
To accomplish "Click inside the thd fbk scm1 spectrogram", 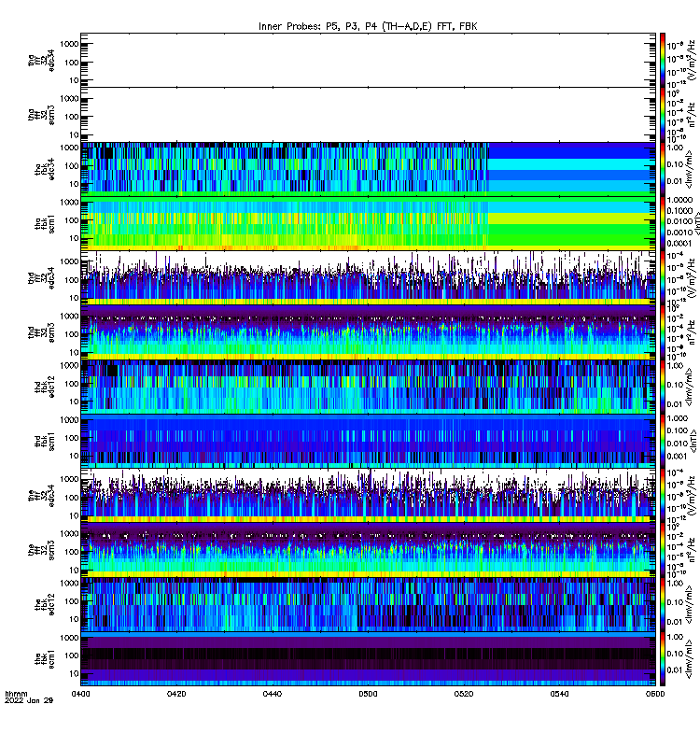I will point(368,441).
